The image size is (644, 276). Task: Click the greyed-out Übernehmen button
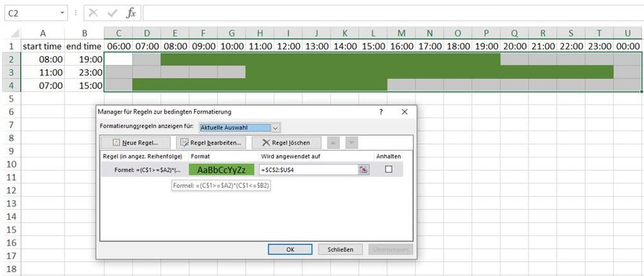[391, 250]
